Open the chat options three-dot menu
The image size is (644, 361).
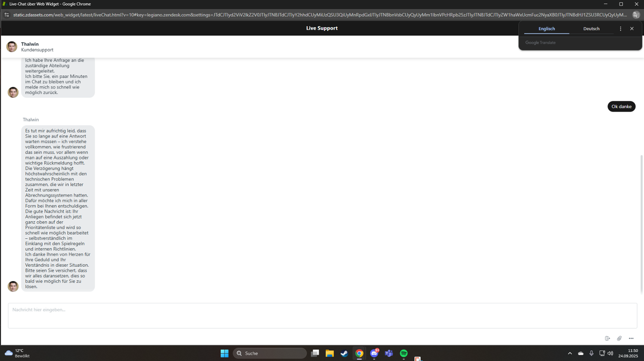tap(631, 338)
